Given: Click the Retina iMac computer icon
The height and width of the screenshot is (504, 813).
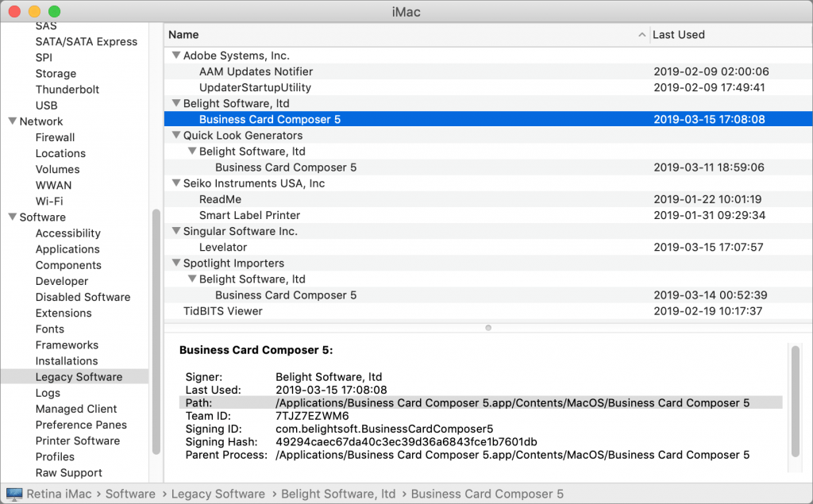Looking at the screenshot, I should (14, 494).
